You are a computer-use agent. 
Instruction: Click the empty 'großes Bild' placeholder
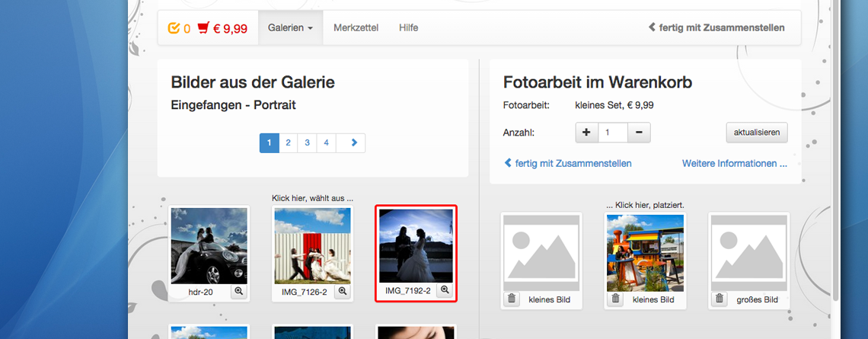(749, 253)
